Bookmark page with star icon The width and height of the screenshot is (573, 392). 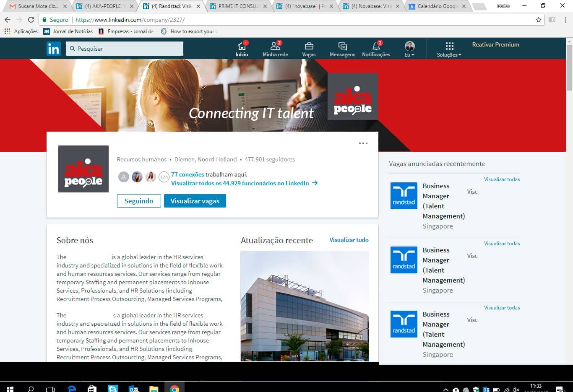[539, 20]
